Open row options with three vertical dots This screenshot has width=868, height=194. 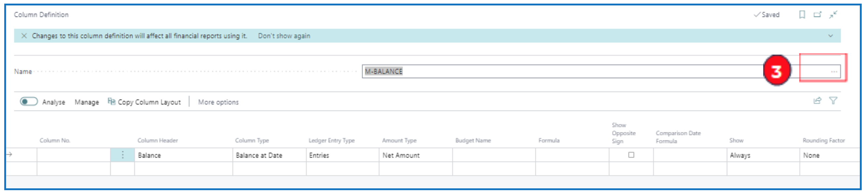click(123, 155)
